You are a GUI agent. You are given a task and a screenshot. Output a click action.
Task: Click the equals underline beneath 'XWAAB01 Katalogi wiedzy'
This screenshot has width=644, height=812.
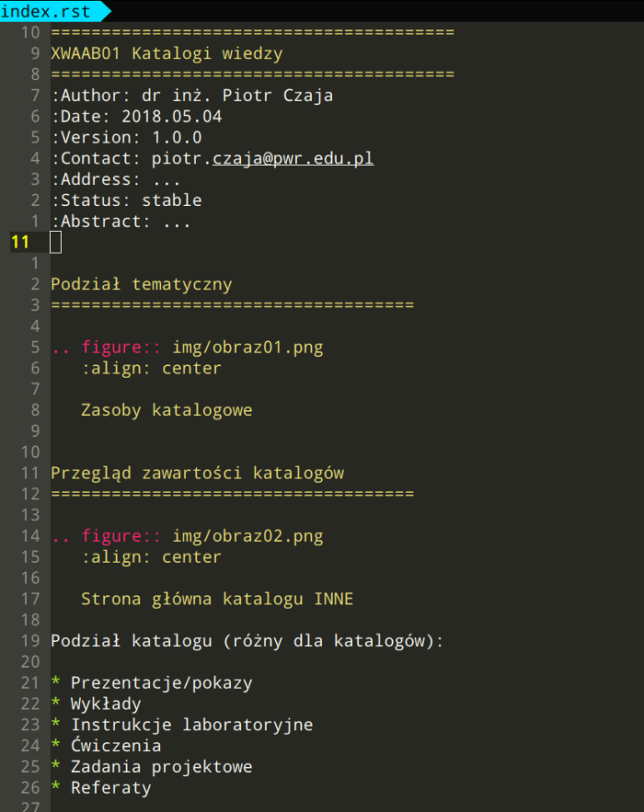(253, 74)
